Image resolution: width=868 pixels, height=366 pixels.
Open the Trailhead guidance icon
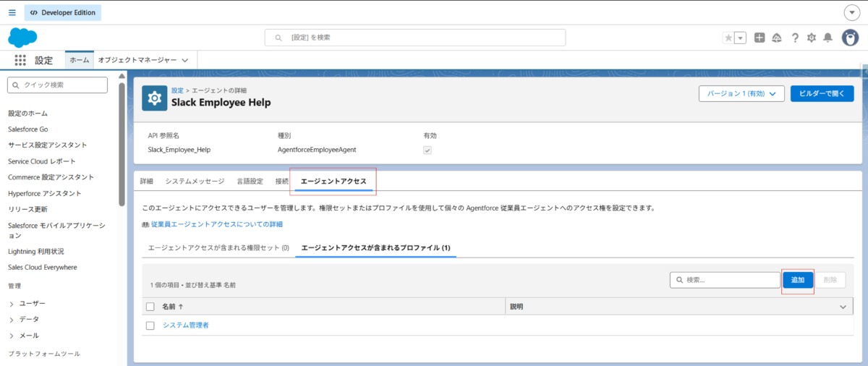coord(777,38)
